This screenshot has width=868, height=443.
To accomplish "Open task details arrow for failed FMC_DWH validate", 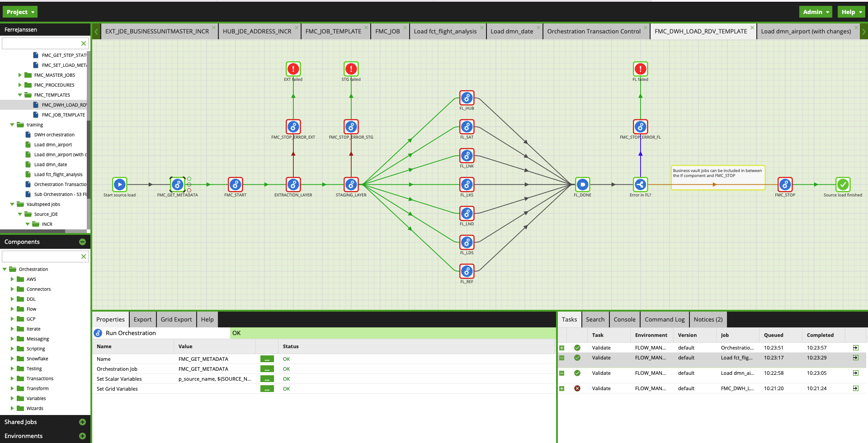I will pyautogui.click(x=855, y=388).
